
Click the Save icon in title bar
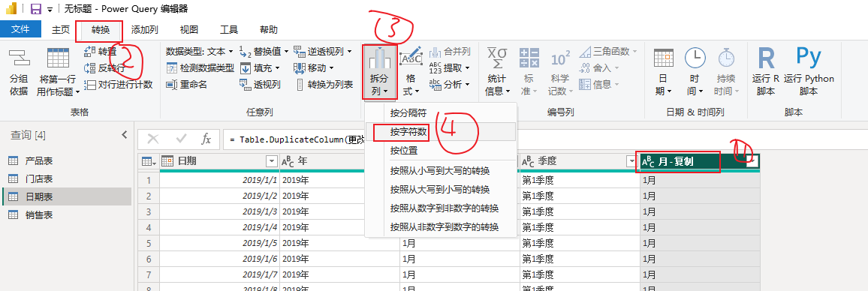35,9
